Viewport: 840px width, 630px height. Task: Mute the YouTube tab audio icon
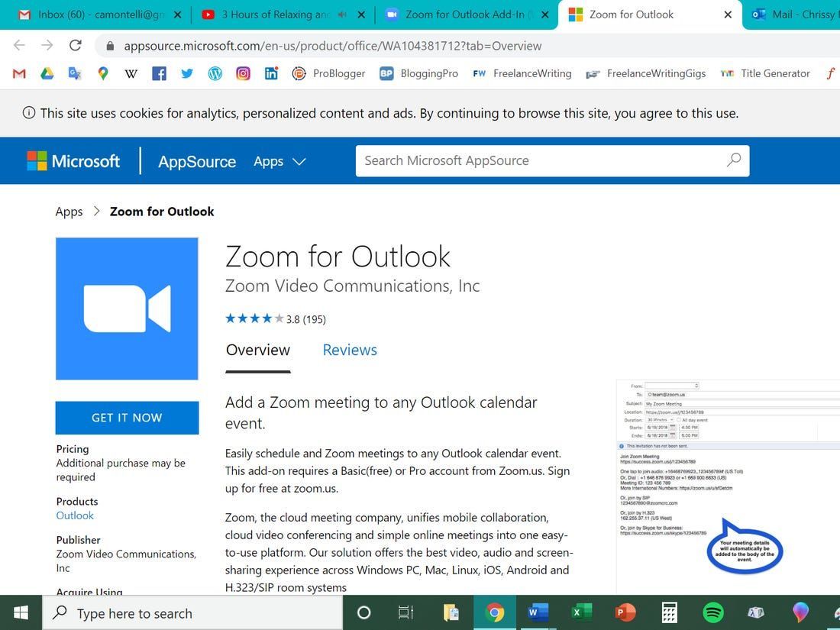[342, 15]
